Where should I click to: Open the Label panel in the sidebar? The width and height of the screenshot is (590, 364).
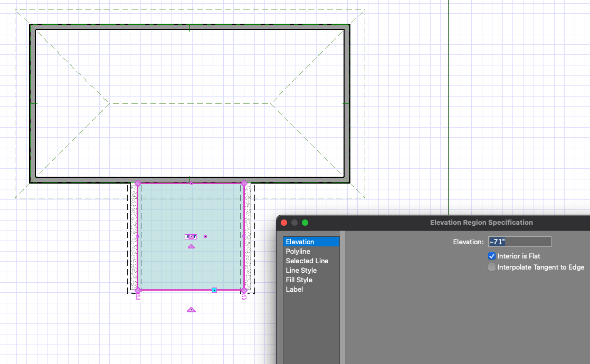point(294,290)
